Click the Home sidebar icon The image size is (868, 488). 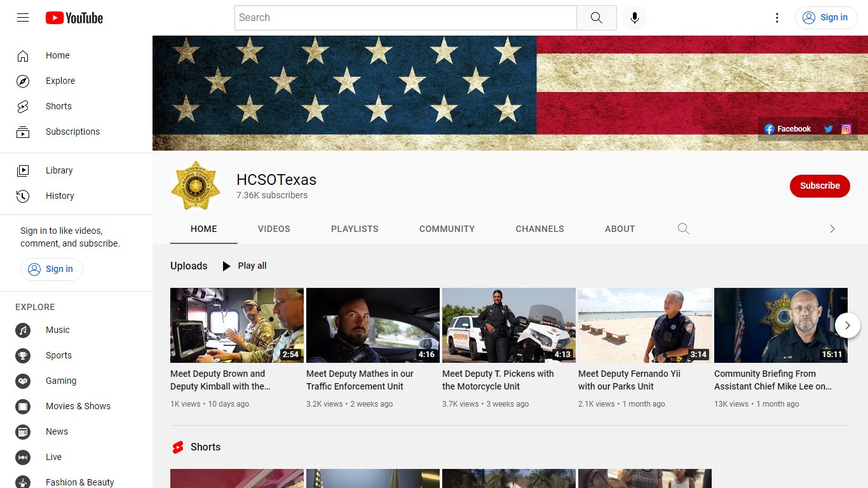[23, 55]
